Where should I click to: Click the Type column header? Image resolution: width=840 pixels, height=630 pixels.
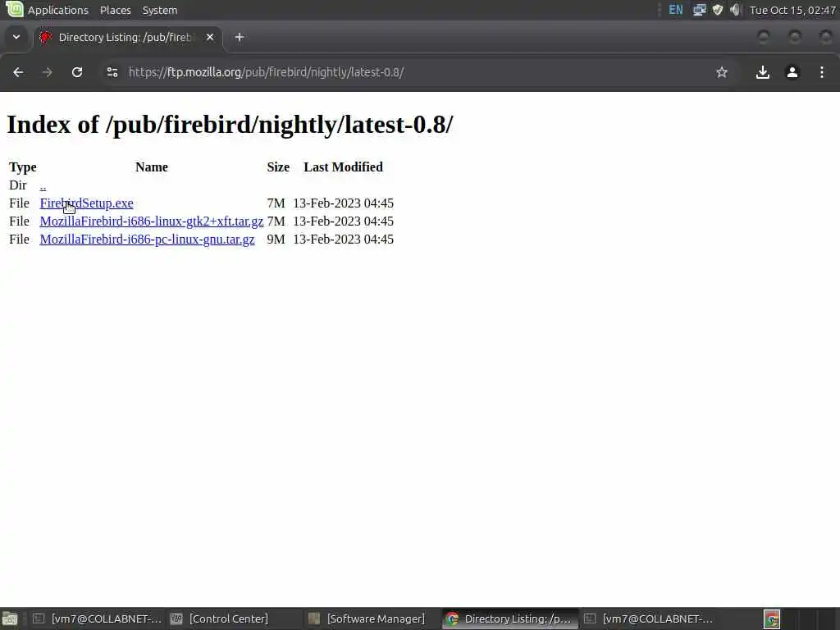click(22, 167)
